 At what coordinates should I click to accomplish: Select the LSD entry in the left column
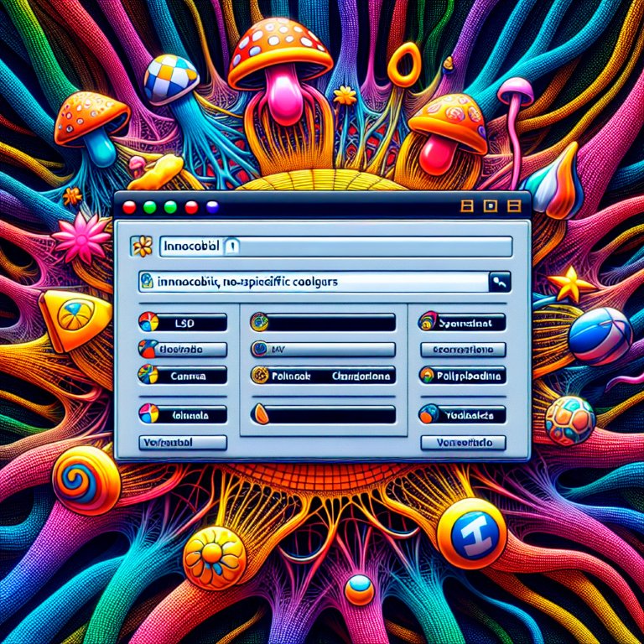(193, 322)
